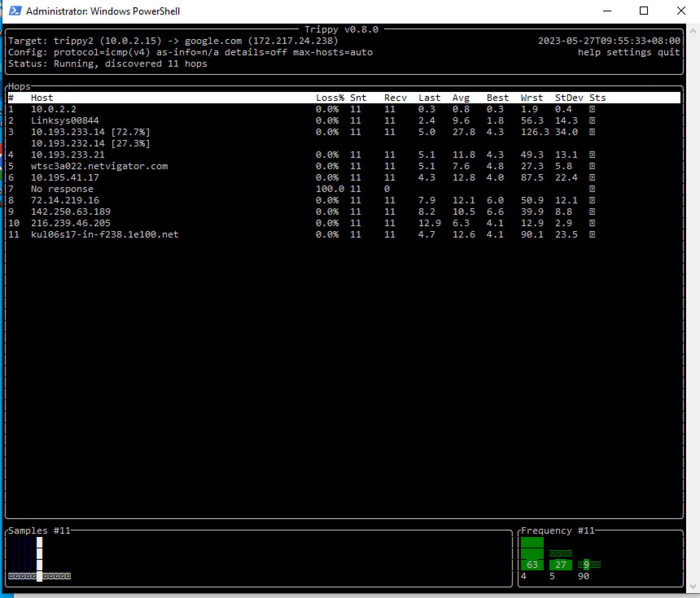Click the status icon for hop 10 (216.239.46.205)
This screenshot has height=598, width=700.
coord(592,223)
